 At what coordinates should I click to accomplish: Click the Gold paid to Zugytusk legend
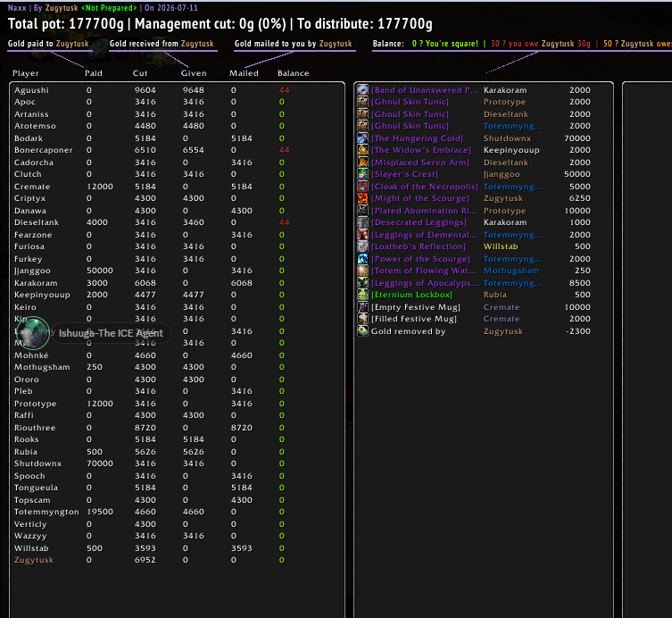48,44
